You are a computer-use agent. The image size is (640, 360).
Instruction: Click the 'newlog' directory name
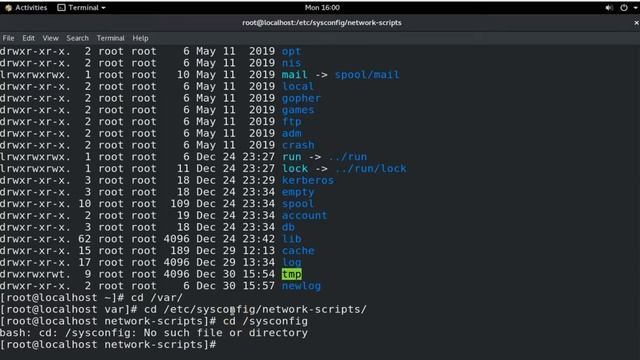tap(301, 286)
